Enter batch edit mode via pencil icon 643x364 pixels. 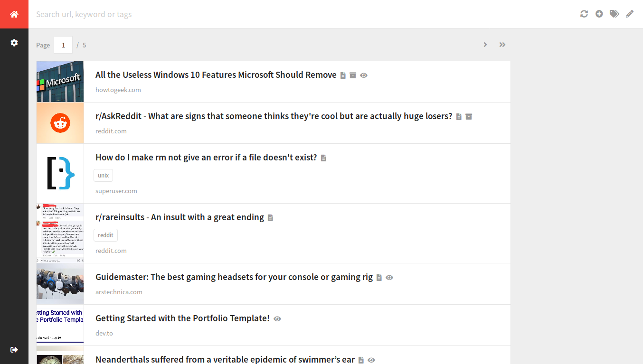(x=630, y=14)
